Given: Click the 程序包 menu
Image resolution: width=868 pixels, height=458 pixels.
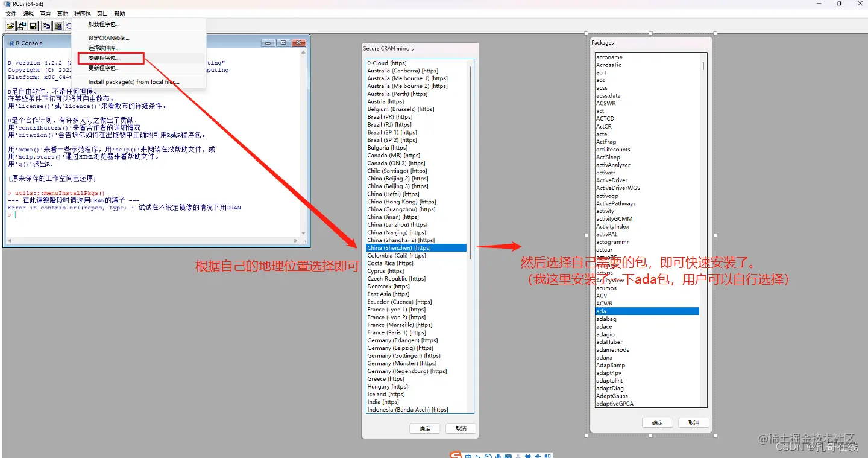Looking at the screenshot, I should pos(83,13).
